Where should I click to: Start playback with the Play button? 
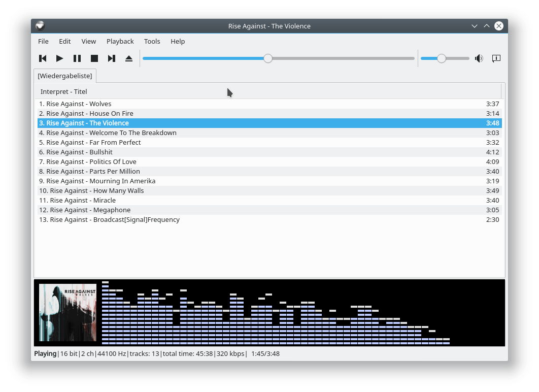coord(59,58)
